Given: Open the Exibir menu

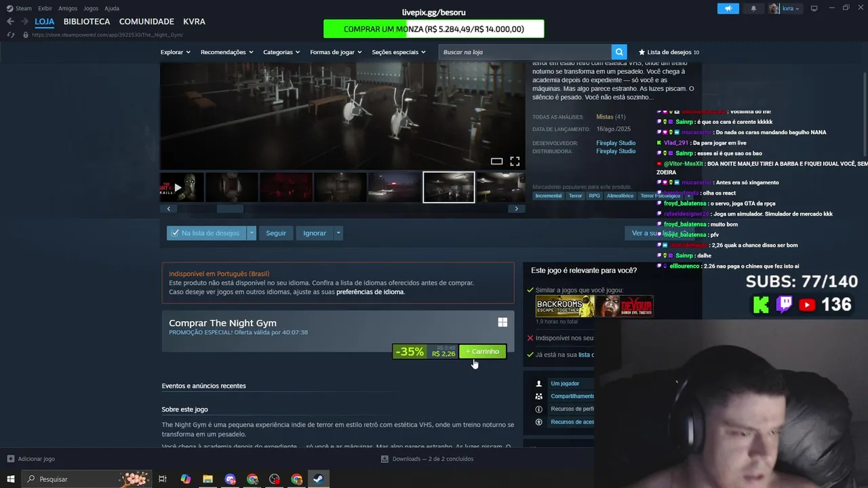Looking at the screenshot, I should tap(45, 8).
